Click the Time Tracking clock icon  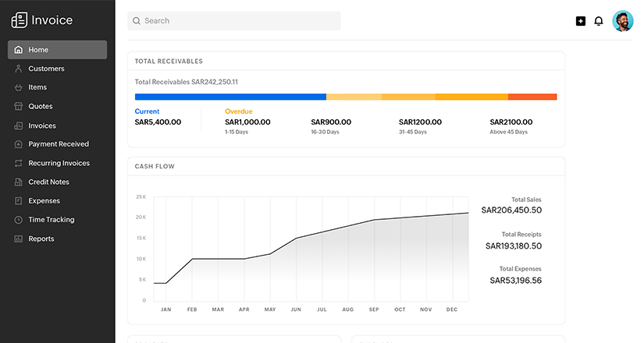(19, 220)
